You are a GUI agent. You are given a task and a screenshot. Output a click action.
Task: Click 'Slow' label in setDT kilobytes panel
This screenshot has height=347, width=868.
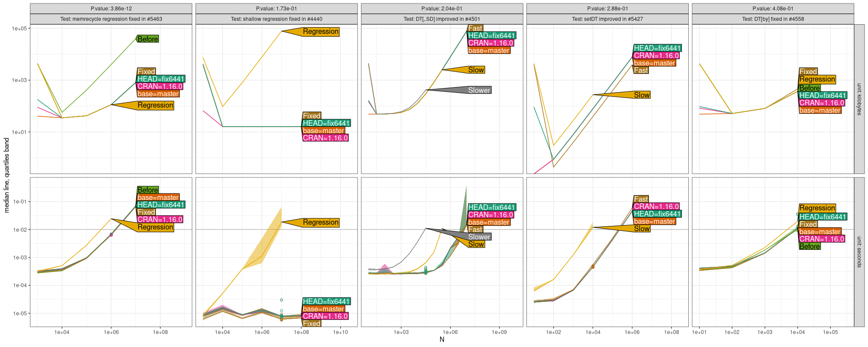coord(642,95)
